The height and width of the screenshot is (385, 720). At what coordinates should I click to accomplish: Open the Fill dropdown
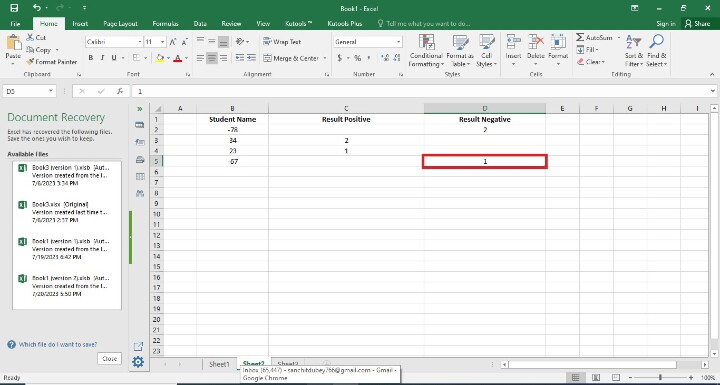[x=587, y=50]
